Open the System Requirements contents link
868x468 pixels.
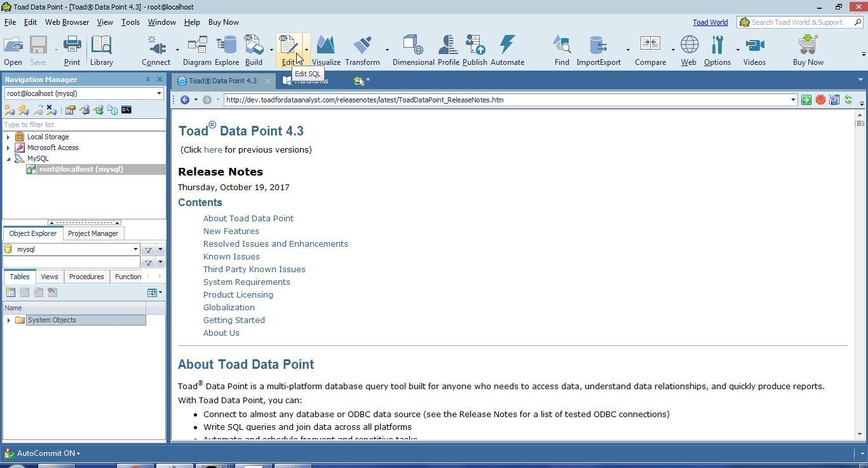[247, 282]
